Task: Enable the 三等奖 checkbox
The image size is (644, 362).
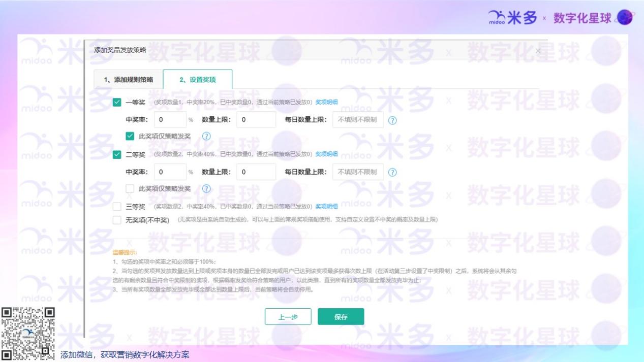Action: 117,207
